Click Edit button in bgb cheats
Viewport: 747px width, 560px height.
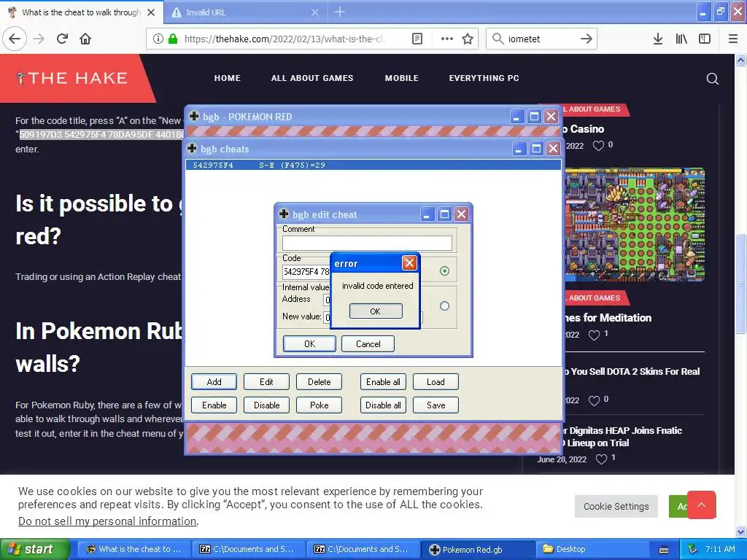(266, 382)
